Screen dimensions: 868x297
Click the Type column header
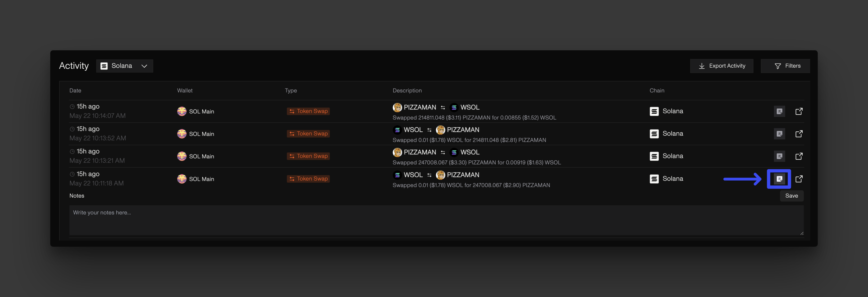point(290,90)
